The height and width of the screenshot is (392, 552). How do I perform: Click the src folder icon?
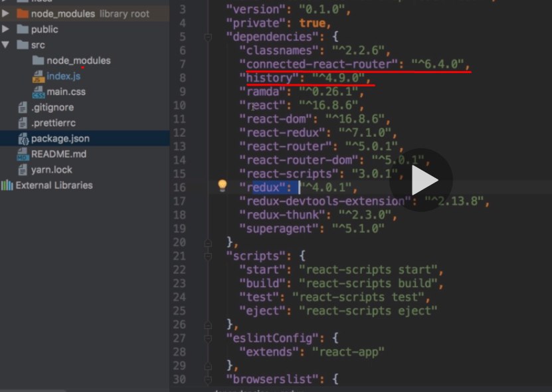pyautogui.click(x=22, y=45)
